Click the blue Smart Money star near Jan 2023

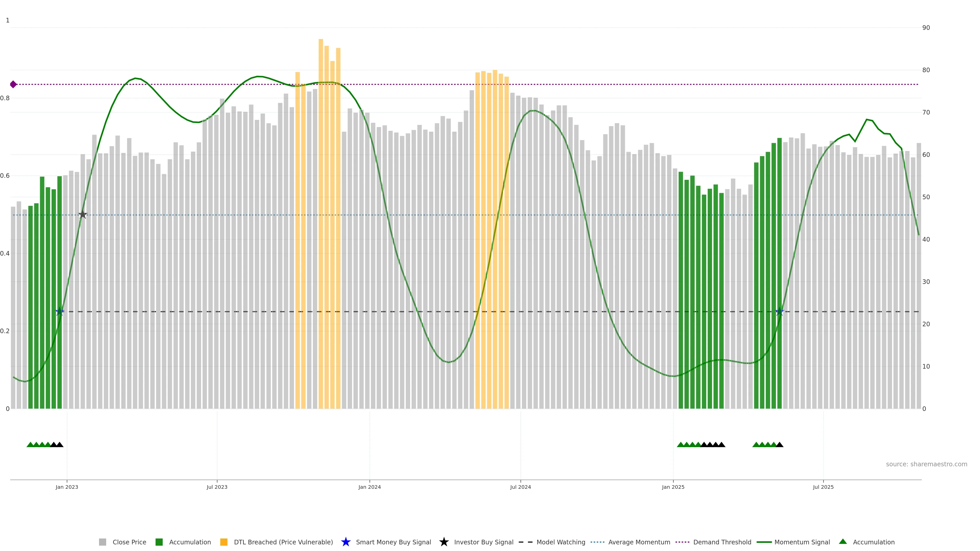pyautogui.click(x=60, y=311)
